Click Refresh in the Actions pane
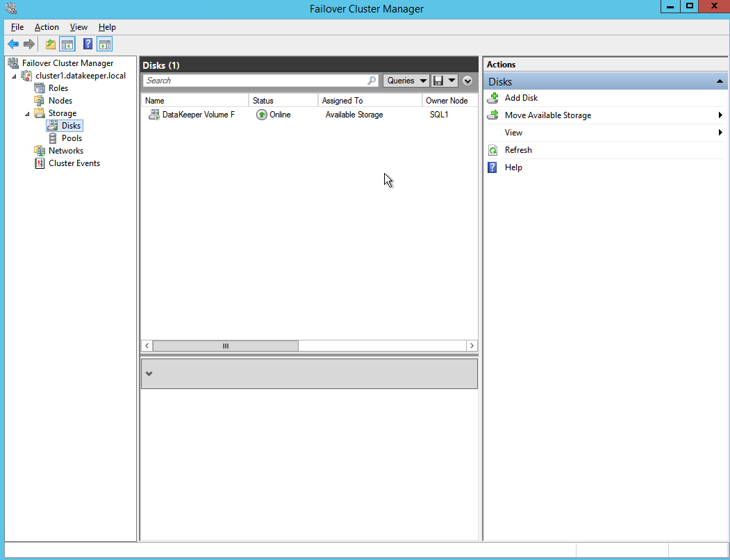730x560 pixels. (x=518, y=150)
